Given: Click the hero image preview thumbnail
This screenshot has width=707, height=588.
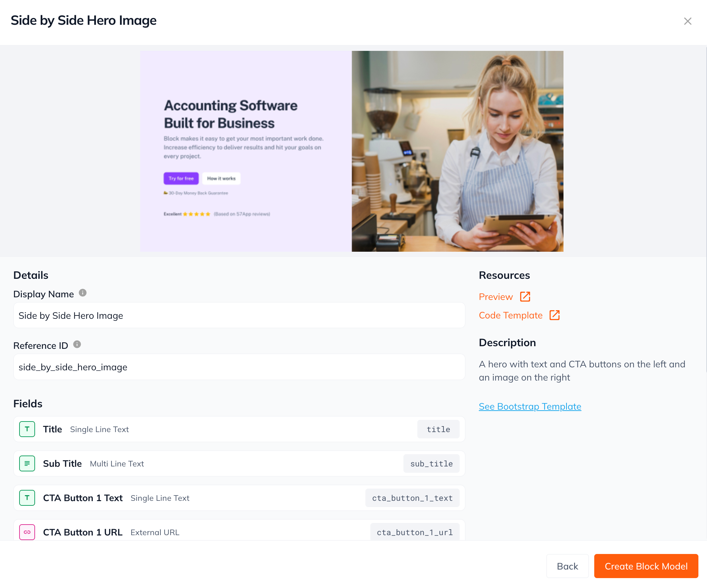Looking at the screenshot, I should click(x=352, y=151).
